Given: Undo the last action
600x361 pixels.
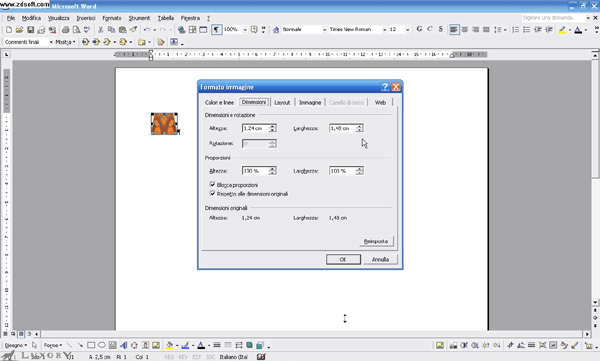Looking at the screenshot, I should click(x=147, y=29).
